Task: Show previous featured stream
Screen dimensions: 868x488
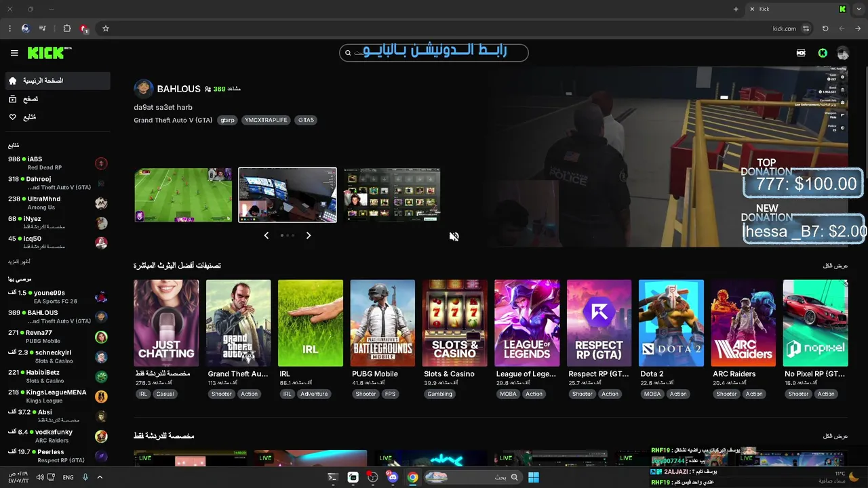Action: pos(266,235)
